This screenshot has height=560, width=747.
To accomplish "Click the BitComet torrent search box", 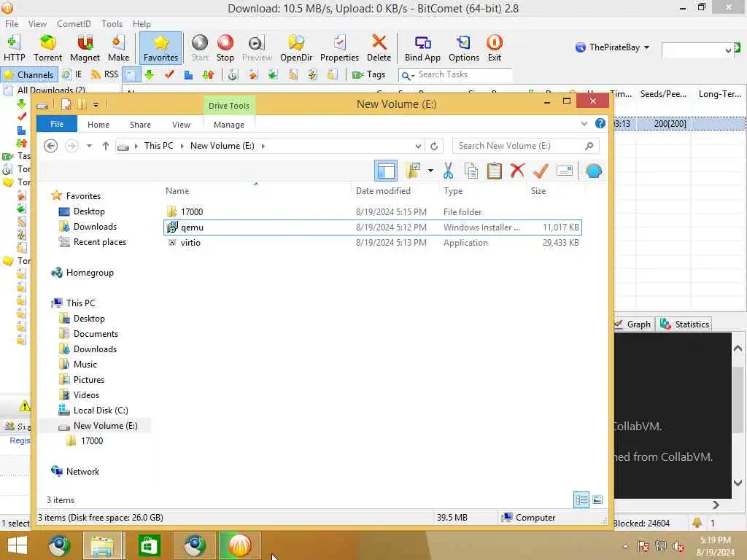I will [x=693, y=50].
